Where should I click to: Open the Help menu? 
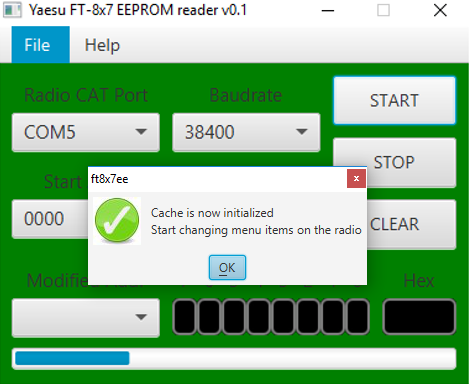(x=102, y=45)
